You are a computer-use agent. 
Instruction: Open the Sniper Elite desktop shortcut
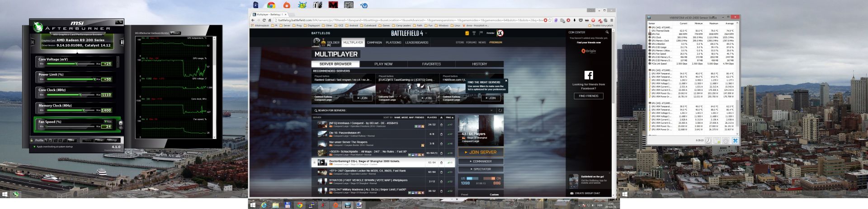(x=349, y=5)
